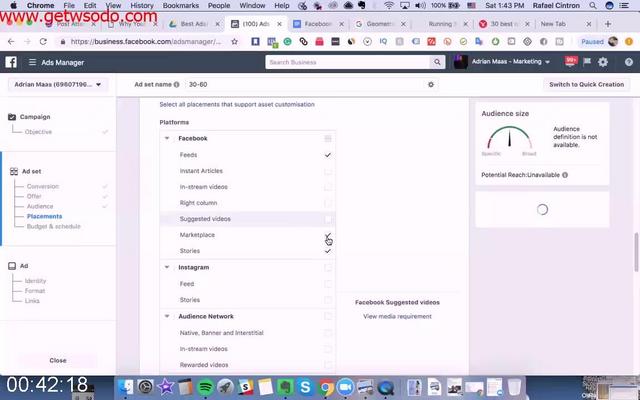Check the Suggested videos placement
Screen dimensions: 640x400
tap(328, 219)
